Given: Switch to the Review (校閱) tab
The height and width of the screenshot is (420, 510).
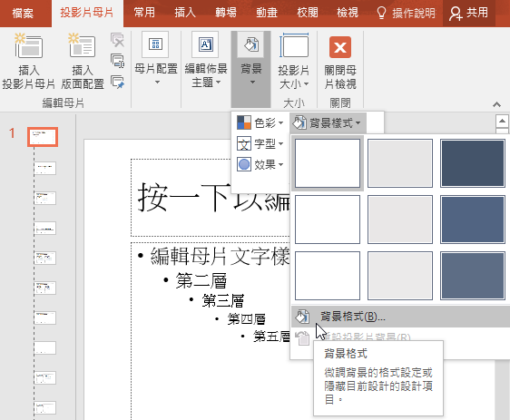Looking at the screenshot, I should point(308,13).
